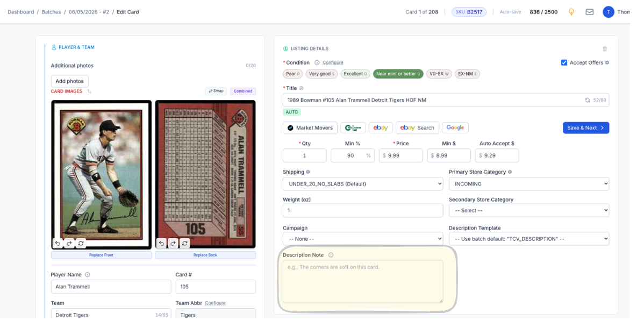644x328 pixels.
Task: Click the Swap images button
Action: [216, 91]
